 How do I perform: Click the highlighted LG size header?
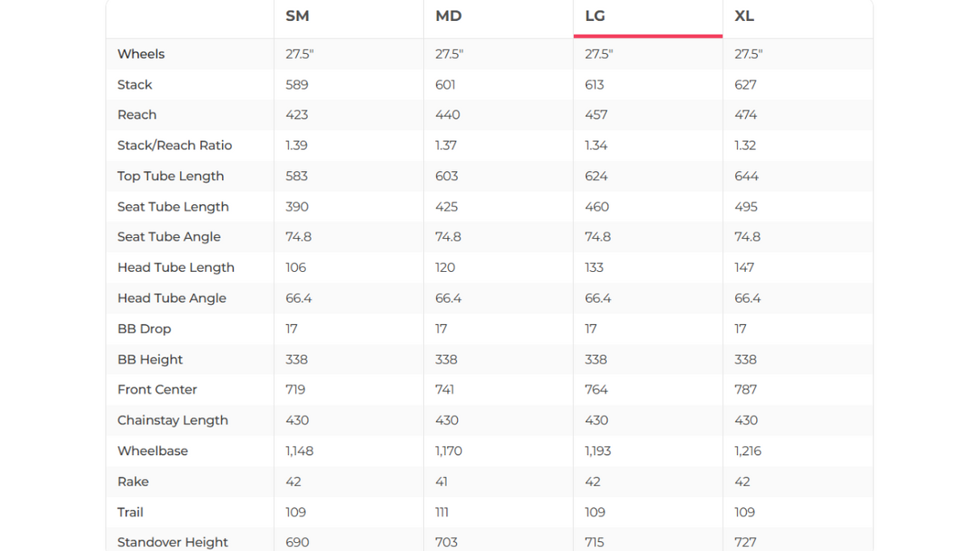[x=595, y=16]
